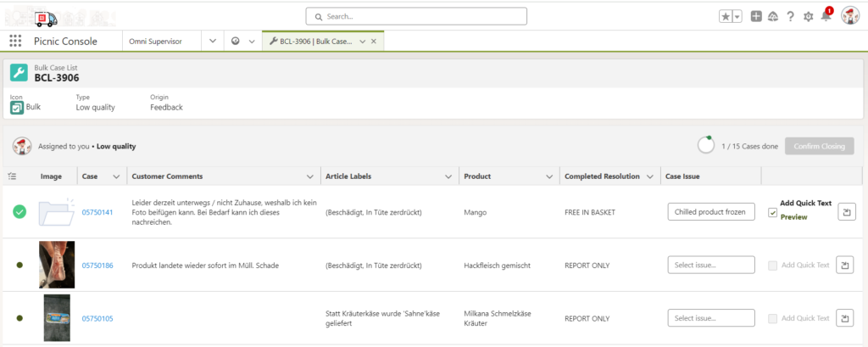This screenshot has height=347, width=868.
Task: Open the Setup gear icon
Action: pos(808,16)
